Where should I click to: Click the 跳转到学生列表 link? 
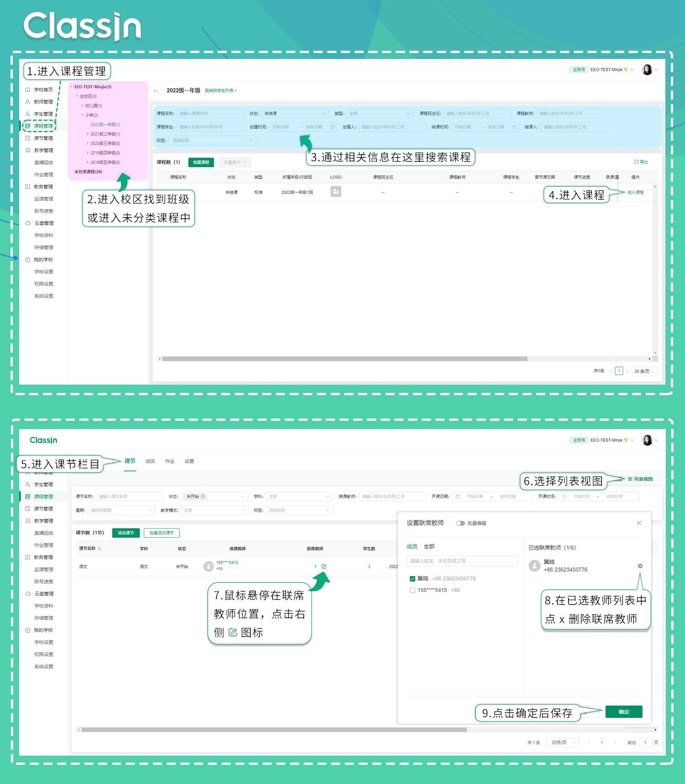pos(221,90)
